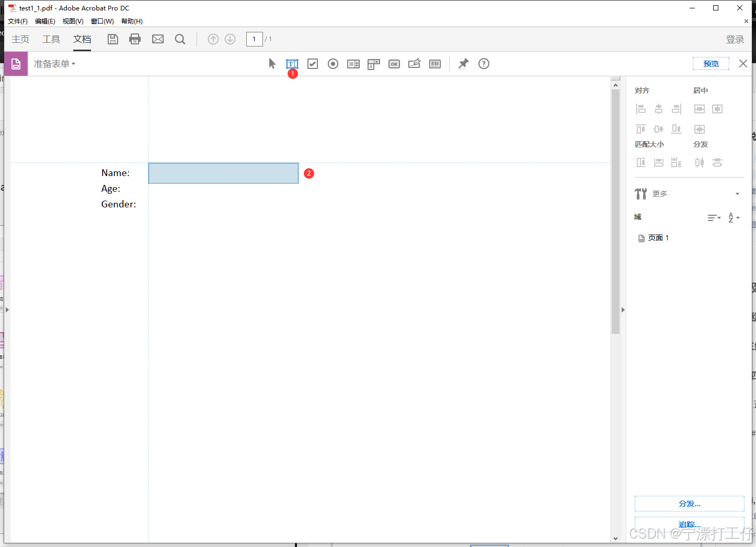Click the purple Prepare Form icon
Image resolution: width=756 pixels, height=547 pixels.
point(16,64)
